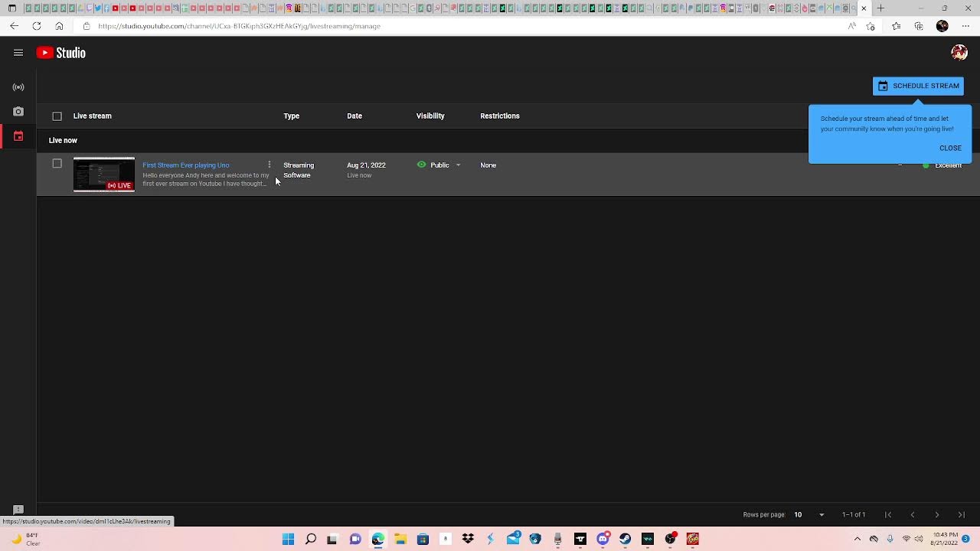
Task: Click the Date column header
Action: point(354,116)
